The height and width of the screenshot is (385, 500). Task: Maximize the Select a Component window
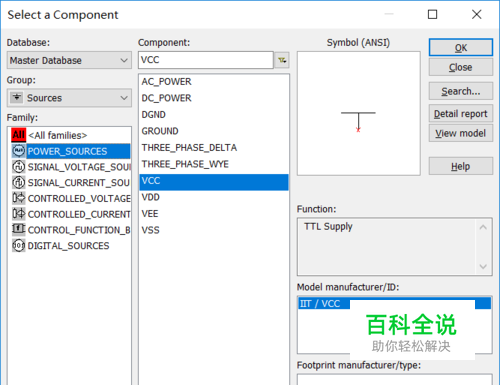pyautogui.click(x=432, y=14)
